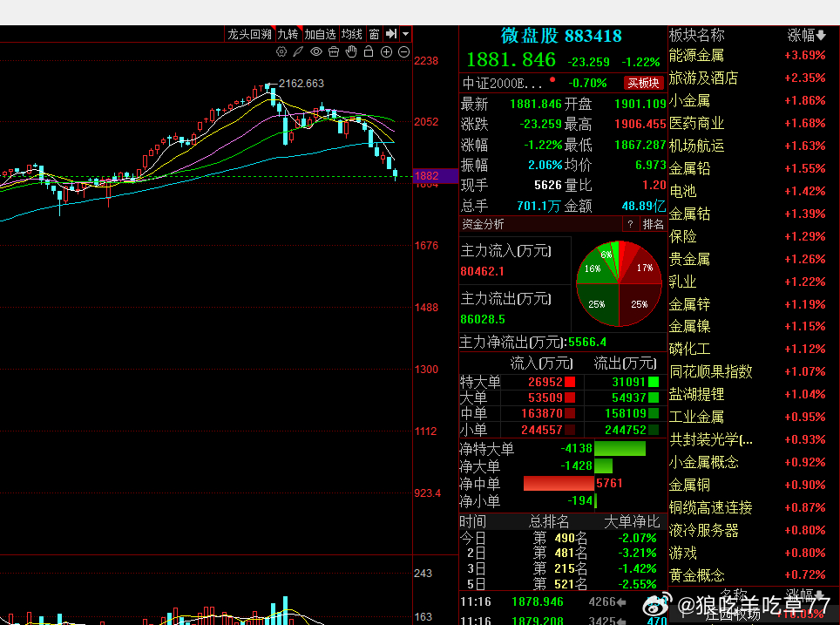Open chart settings gear icon
This screenshot has height=625, width=840.
point(281,52)
